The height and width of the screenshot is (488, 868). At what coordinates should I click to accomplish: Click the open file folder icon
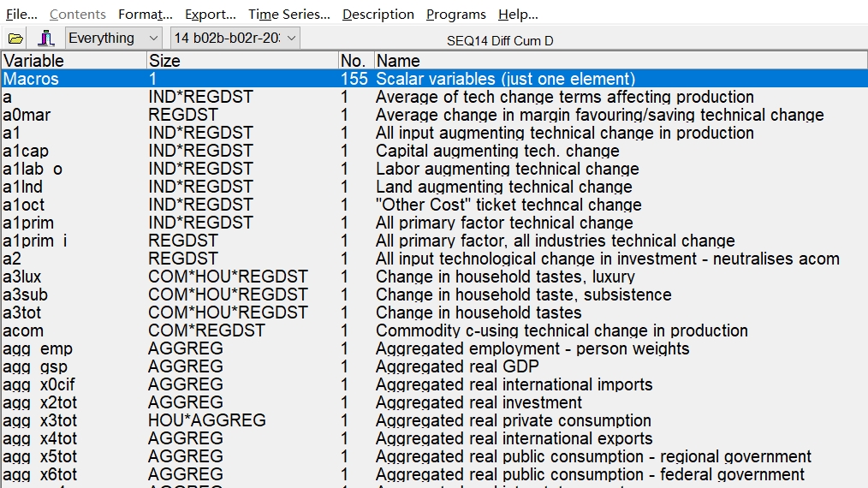point(15,38)
